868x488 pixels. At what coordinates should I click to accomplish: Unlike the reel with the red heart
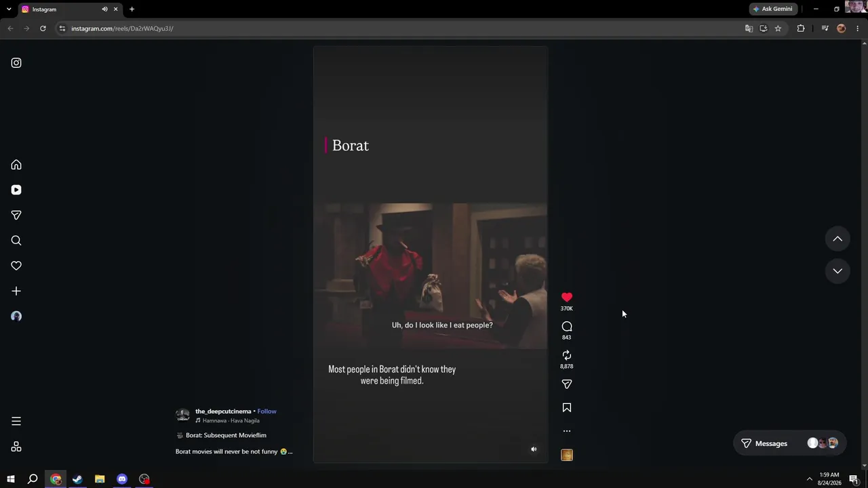(567, 298)
